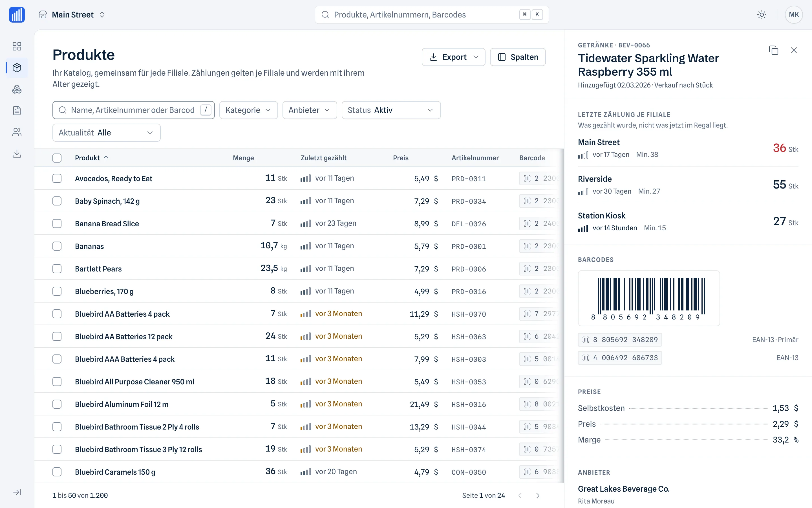The width and height of the screenshot is (812, 508).
Task: Open the users icon in sidebar
Action: pos(17,132)
